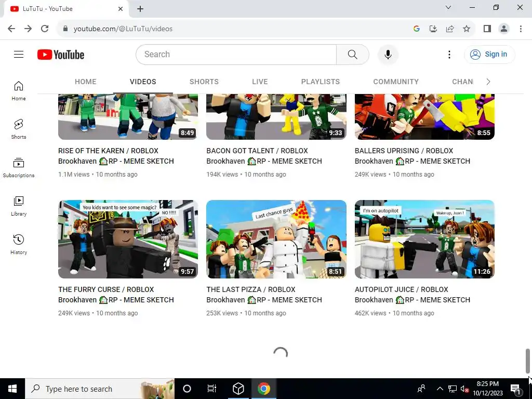
Task: Go back in the browser
Action: coord(11,29)
